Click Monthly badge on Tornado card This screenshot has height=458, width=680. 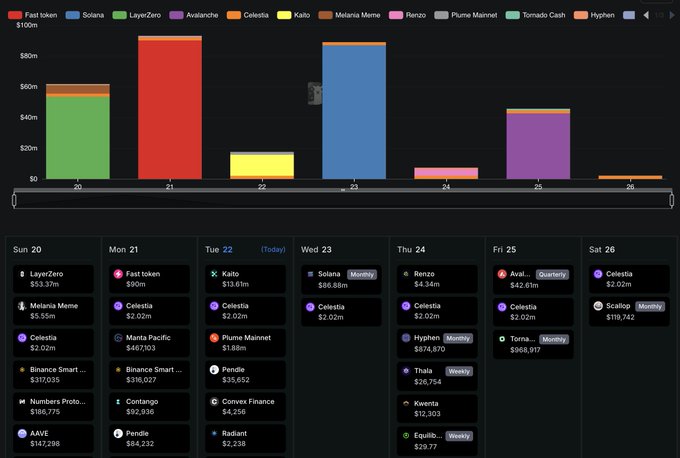pos(554,340)
